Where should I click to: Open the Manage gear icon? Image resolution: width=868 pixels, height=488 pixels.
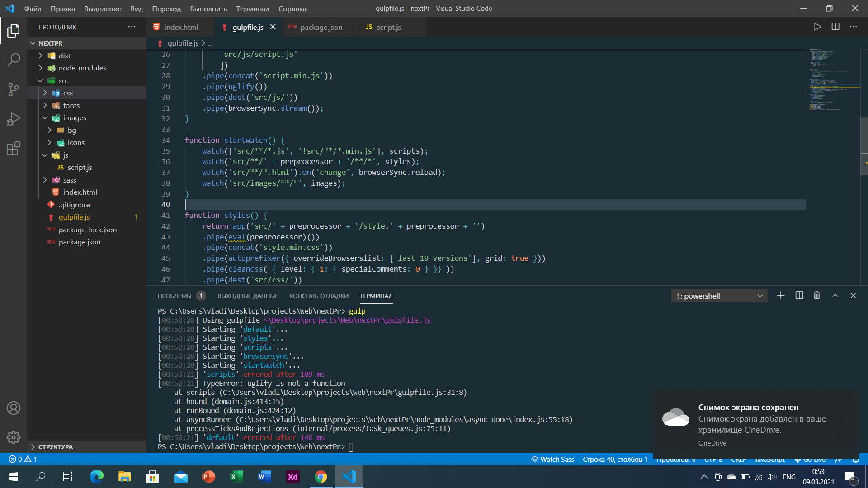(x=14, y=437)
